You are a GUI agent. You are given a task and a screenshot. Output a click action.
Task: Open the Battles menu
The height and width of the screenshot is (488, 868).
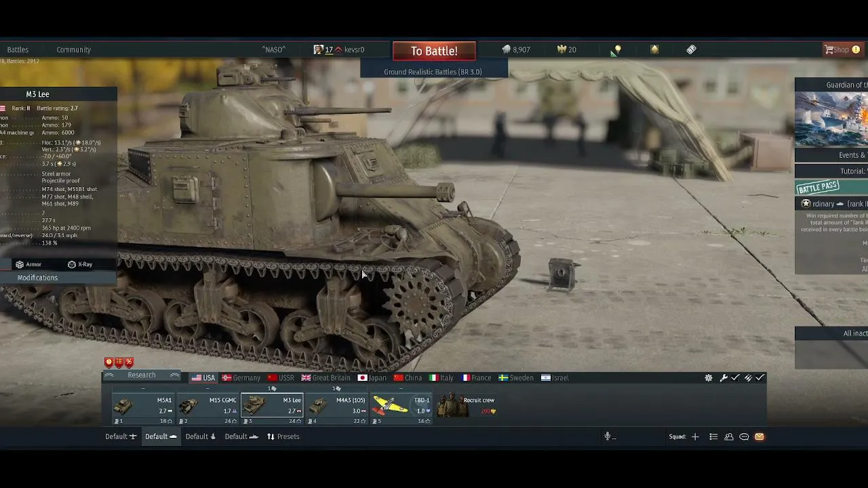[18, 49]
